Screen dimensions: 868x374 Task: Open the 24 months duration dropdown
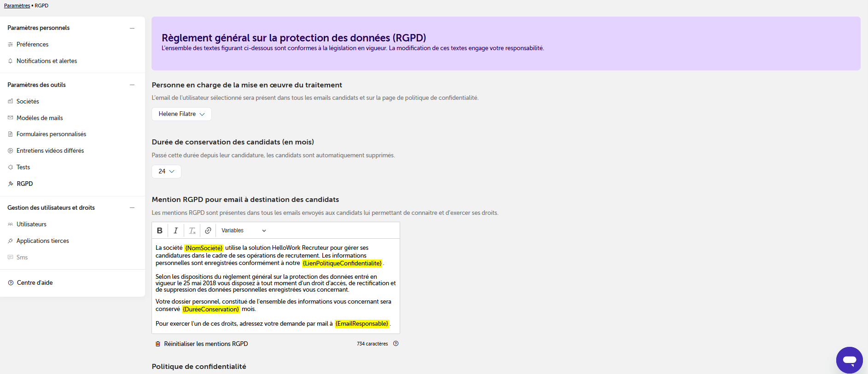[166, 171]
